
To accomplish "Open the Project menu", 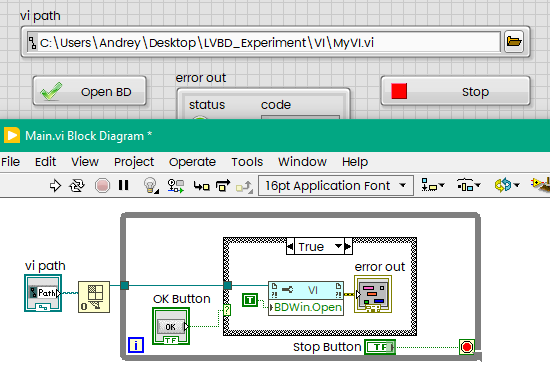I will coord(134,162).
